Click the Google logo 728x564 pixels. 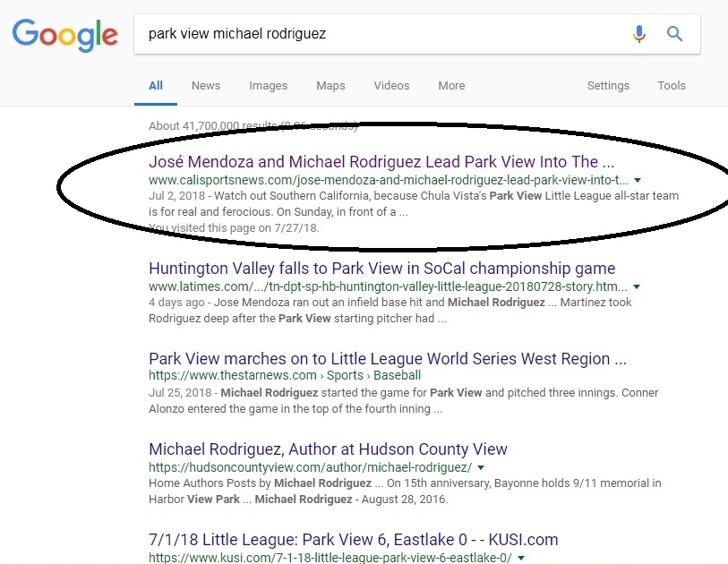(65, 35)
